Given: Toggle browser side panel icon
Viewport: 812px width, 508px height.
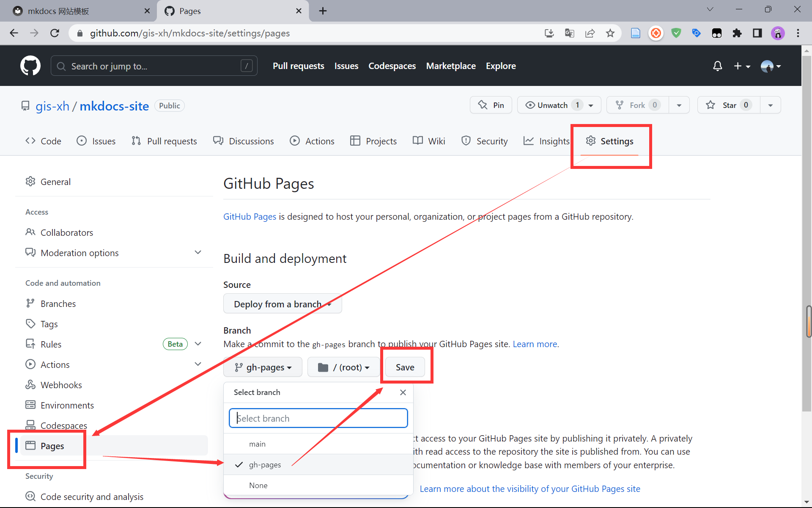Looking at the screenshot, I should tap(757, 33).
